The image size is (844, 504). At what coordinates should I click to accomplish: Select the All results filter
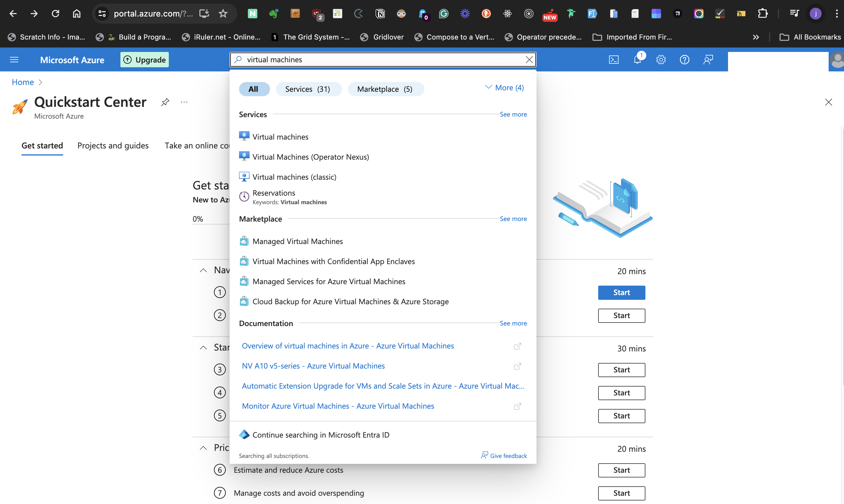(x=254, y=89)
